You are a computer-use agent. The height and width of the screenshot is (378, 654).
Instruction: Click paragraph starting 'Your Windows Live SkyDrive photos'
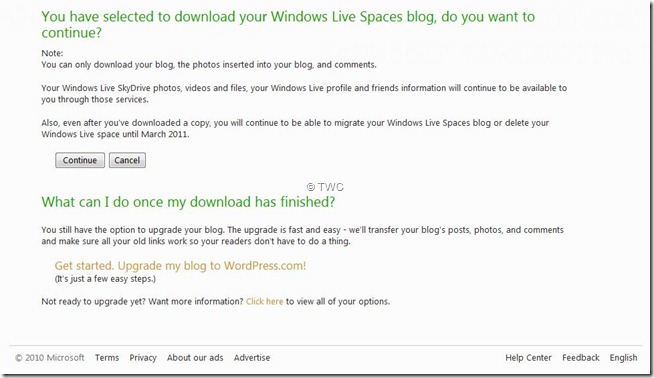click(304, 93)
